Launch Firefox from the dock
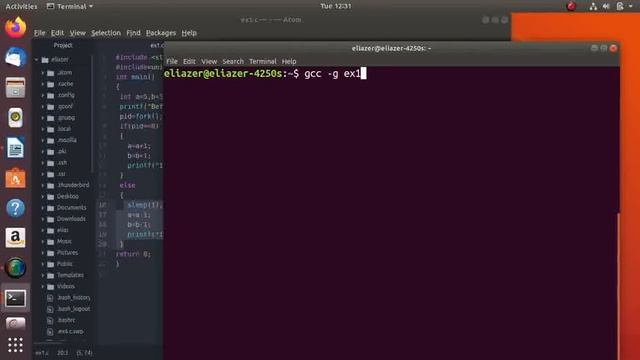 pyautogui.click(x=16, y=27)
